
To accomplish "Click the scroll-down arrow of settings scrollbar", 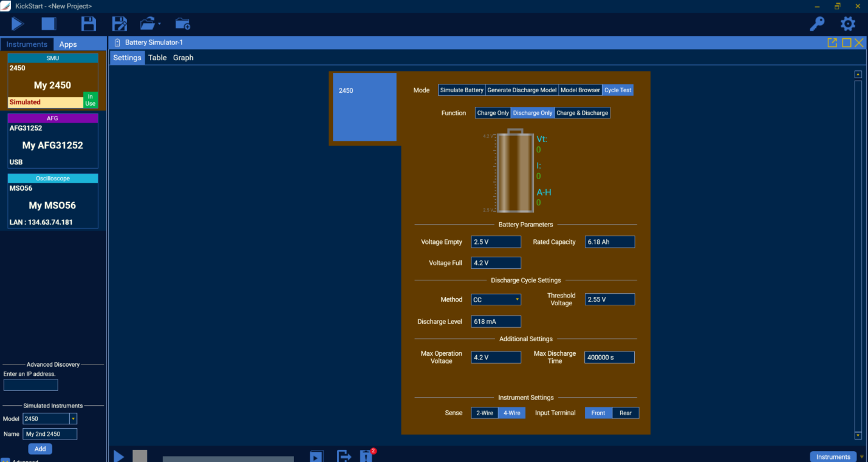I will pos(858,435).
